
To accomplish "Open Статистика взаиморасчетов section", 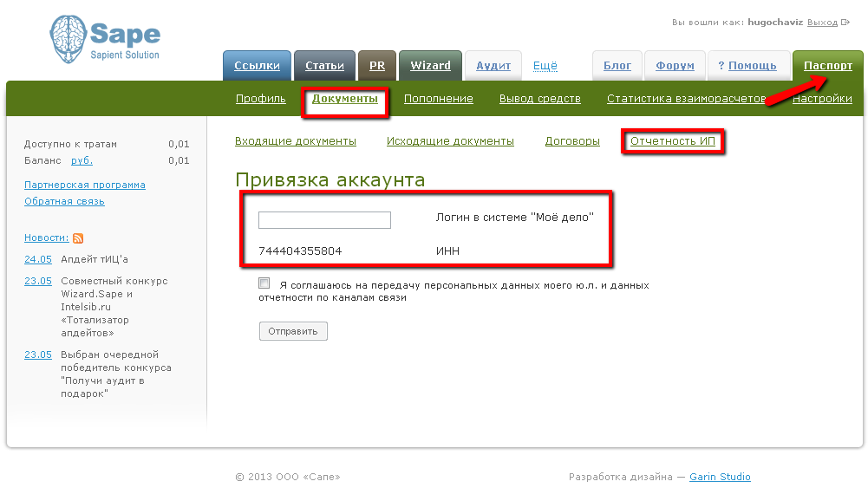I will coord(687,99).
